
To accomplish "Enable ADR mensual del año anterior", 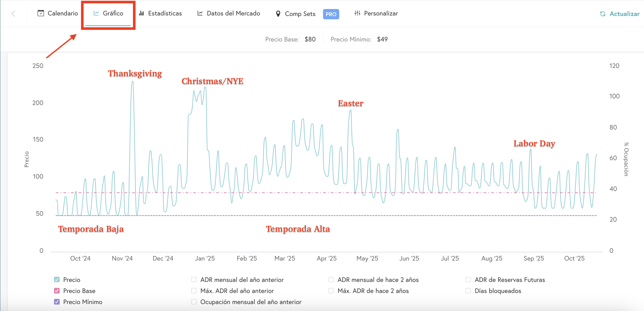I will (194, 280).
